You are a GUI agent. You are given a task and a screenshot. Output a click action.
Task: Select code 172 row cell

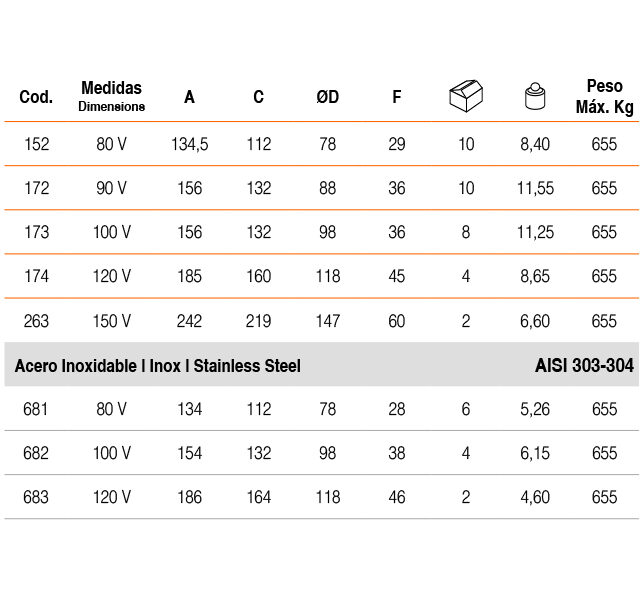coord(37,188)
